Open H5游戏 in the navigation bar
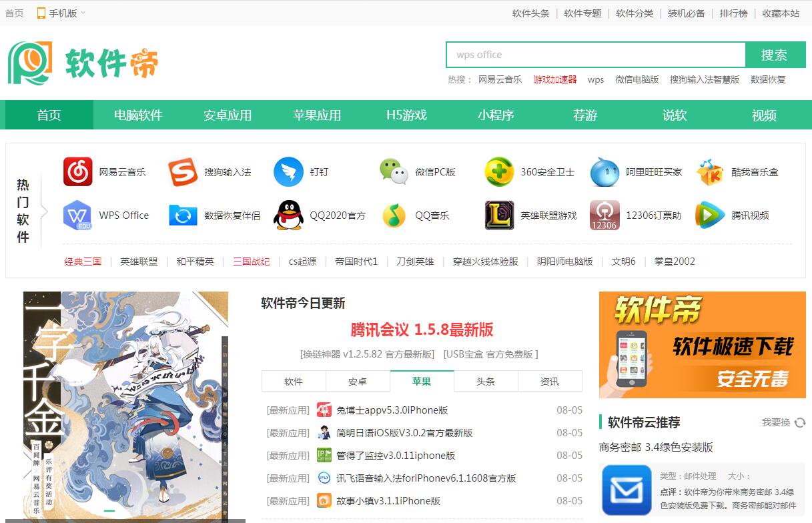The image size is (812, 523). [406, 115]
